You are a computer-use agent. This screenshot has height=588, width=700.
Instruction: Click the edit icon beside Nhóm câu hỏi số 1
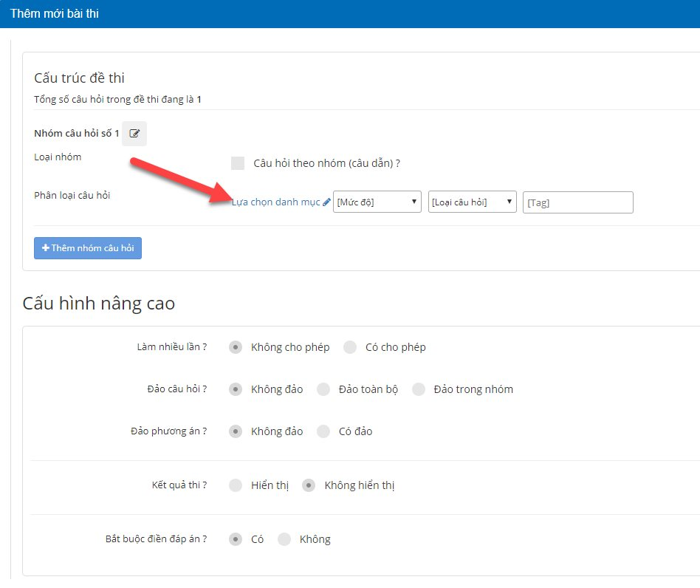pyautogui.click(x=134, y=134)
